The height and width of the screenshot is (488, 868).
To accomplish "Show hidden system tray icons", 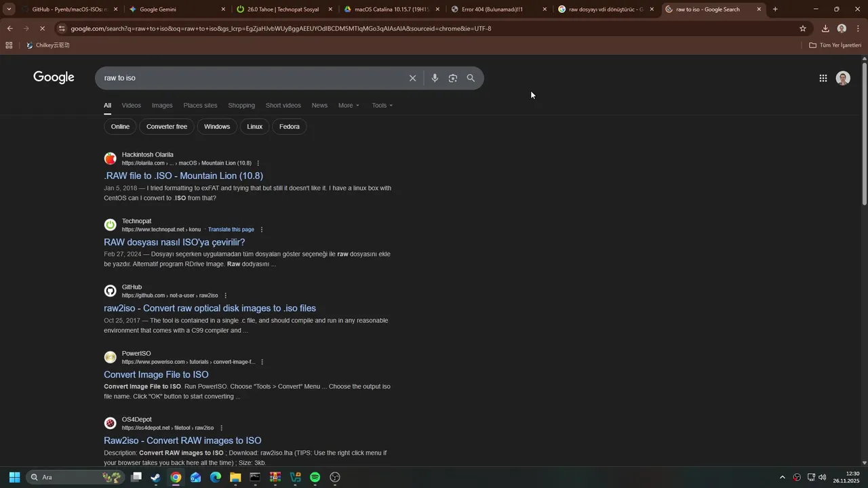I will 782,477.
